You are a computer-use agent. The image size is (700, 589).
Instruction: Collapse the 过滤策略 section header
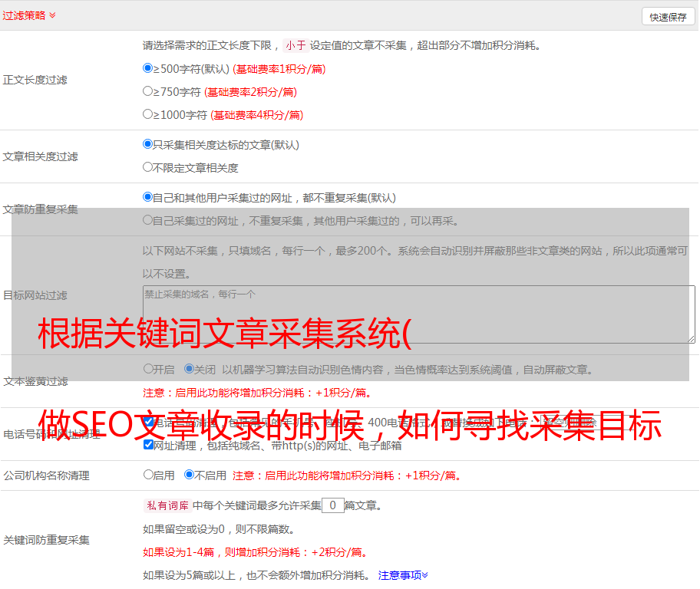tap(29, 15)
